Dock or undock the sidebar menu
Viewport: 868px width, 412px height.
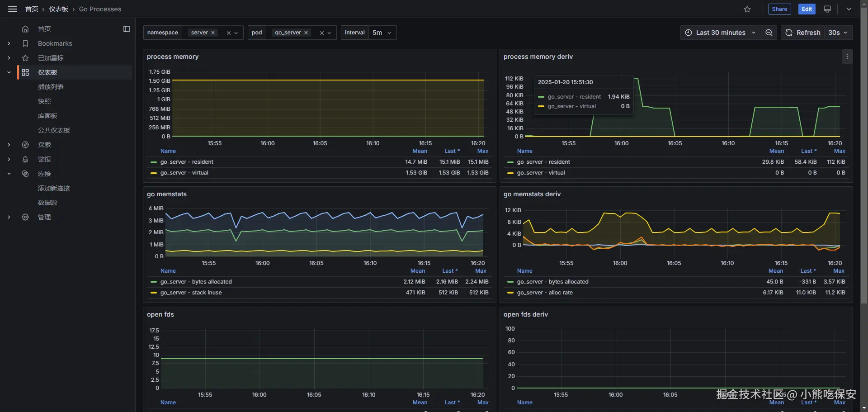point(127,29)
